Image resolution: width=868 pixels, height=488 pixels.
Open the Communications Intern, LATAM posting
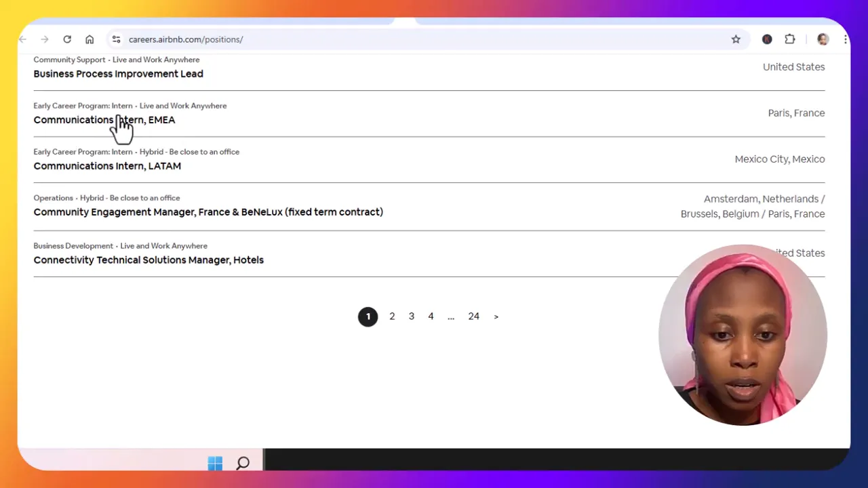coord(107,166)
